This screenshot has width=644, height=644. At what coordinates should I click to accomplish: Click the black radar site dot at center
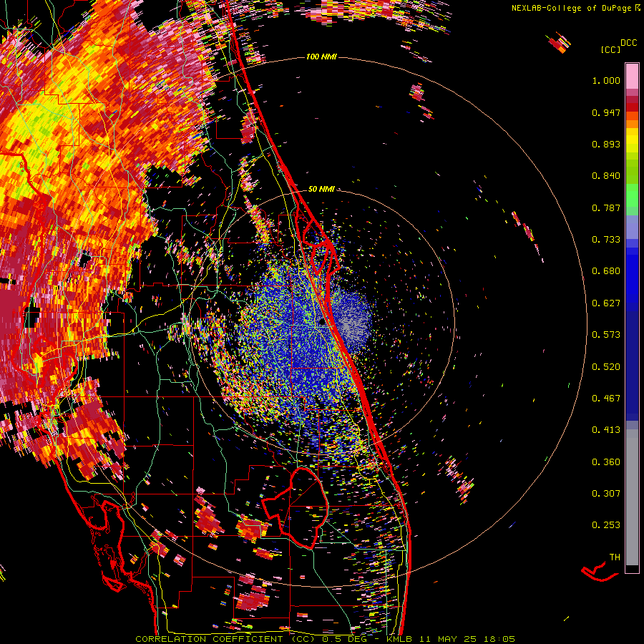coord(323,322)
